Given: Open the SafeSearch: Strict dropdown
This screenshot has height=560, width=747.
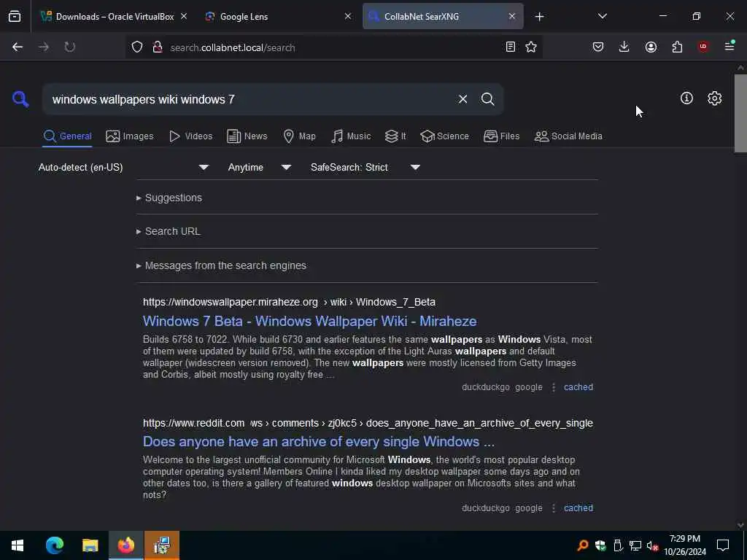Looking at the screenshot, I should pyautogui.click(x=365, y=167).
